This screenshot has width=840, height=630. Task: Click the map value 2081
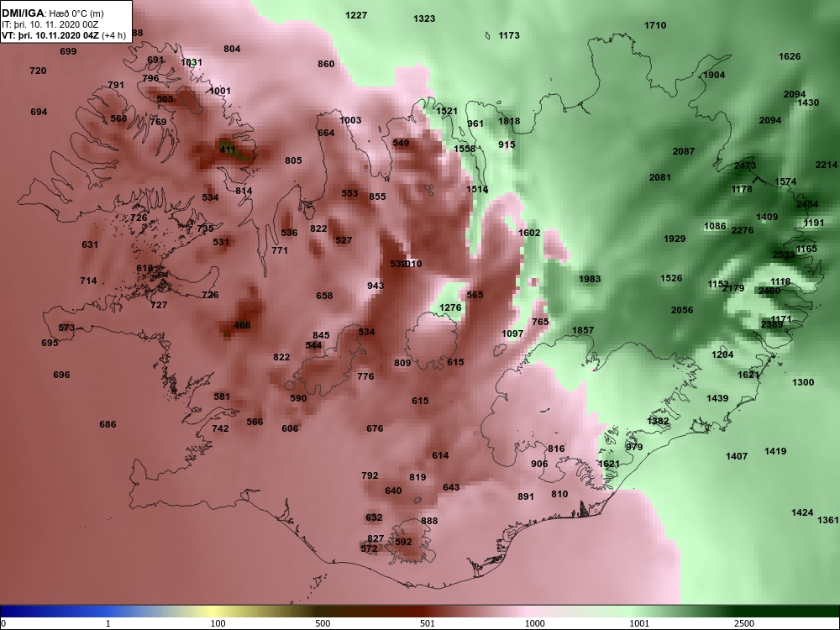[660, 177]
